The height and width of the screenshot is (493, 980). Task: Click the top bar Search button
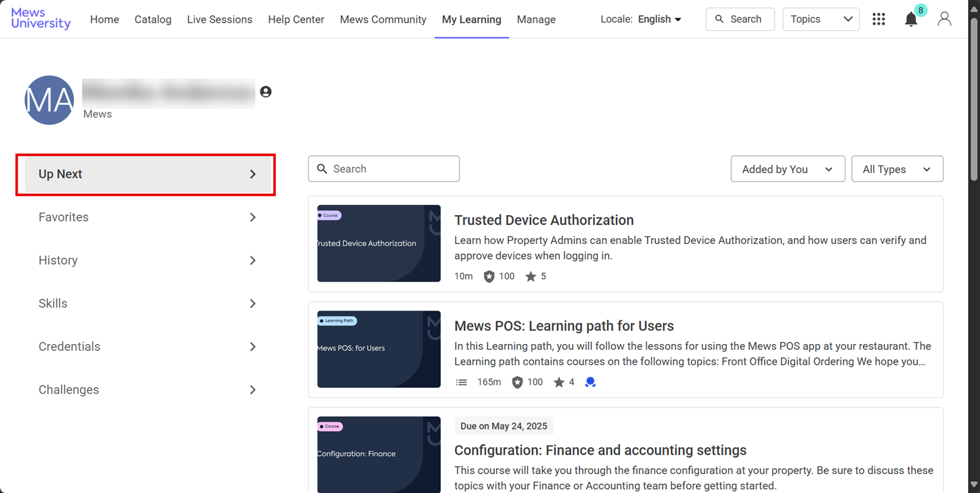(740, 19)
